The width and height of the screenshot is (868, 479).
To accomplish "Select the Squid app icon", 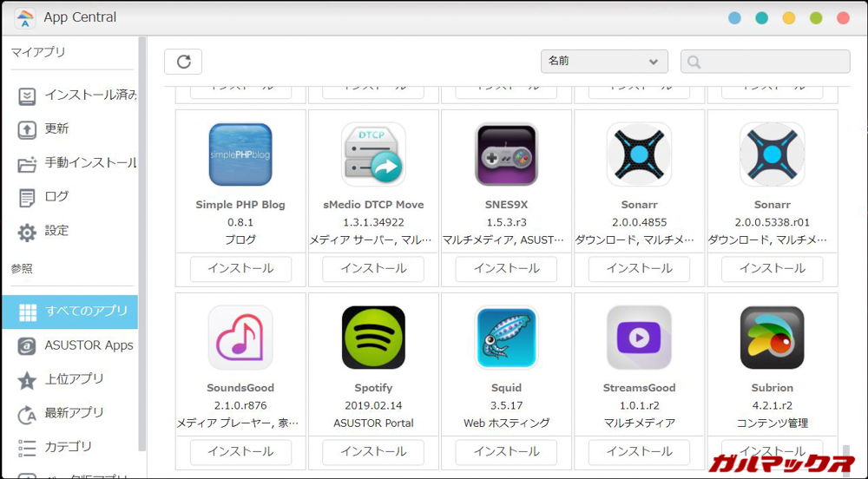I will pyautogui.click(x=506, y=338).
